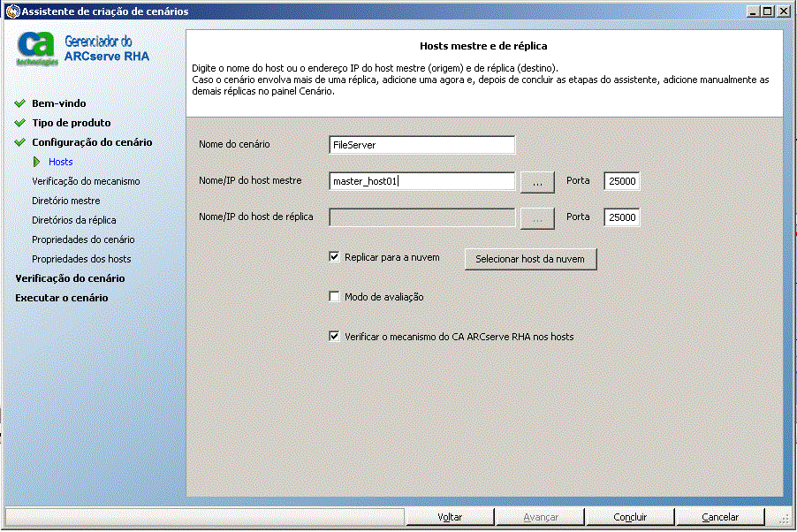The height and width of the screenshot is (532, 797).
Task: Close the Assistente de criação de cenários window
Action: (783, 11)
